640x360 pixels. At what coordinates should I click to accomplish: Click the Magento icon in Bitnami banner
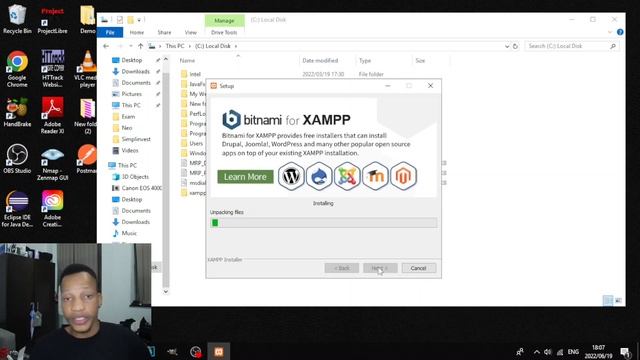(403, 176)
